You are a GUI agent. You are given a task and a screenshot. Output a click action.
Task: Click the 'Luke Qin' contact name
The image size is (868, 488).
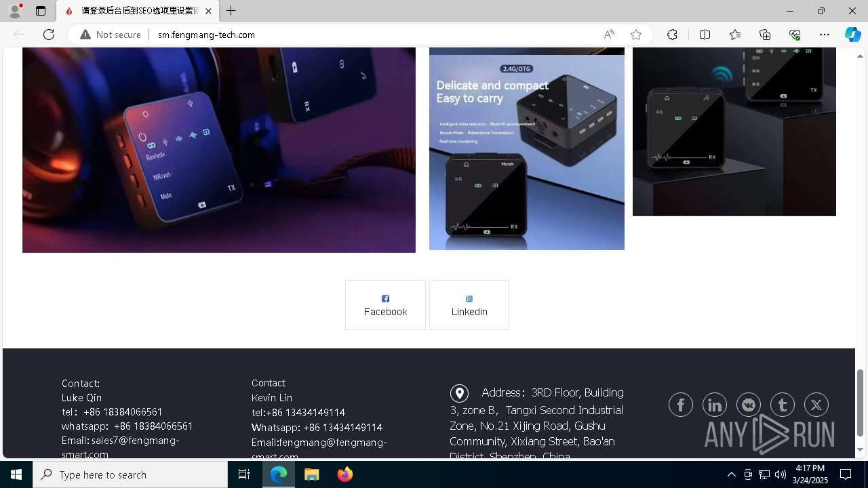point(81,398)
